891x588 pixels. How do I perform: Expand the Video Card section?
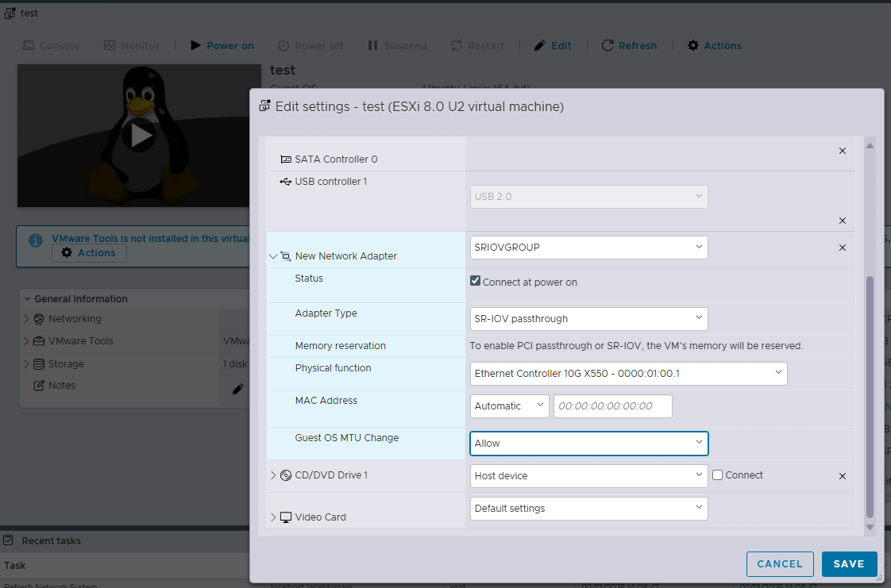[x=273, y=517]
